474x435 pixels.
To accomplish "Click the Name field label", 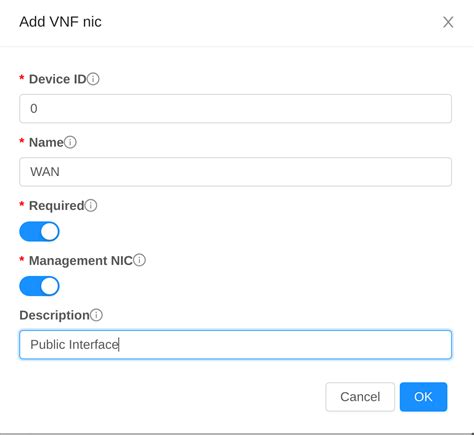I will 46,143.
